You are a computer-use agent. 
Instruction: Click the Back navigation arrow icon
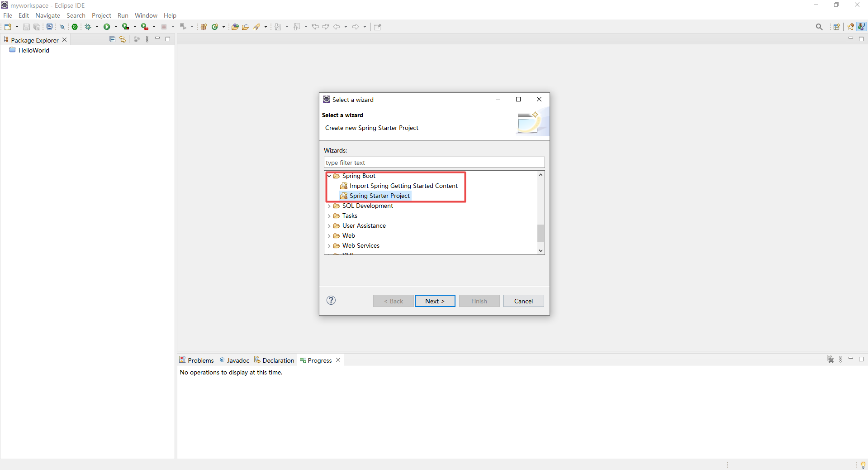tap(337, 27)
